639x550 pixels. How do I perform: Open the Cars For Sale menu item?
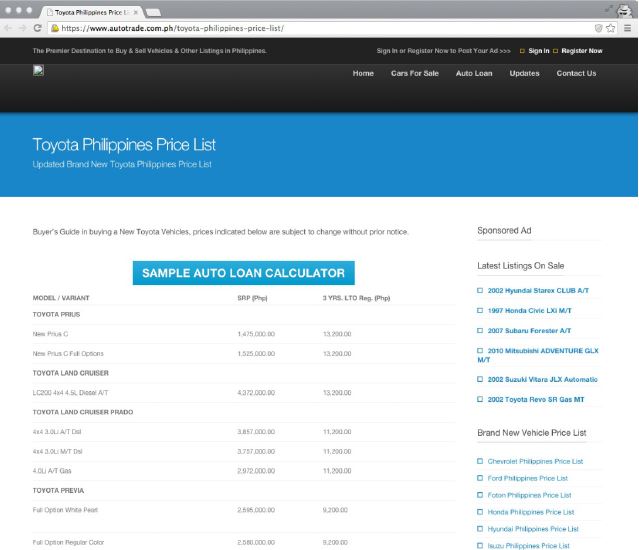[414, 73]
